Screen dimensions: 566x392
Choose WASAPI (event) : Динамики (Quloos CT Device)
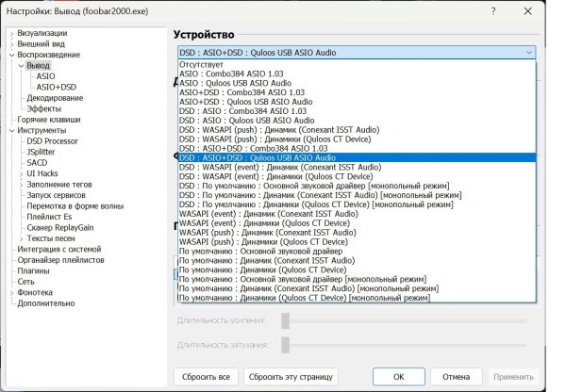(x=357, y=223)
